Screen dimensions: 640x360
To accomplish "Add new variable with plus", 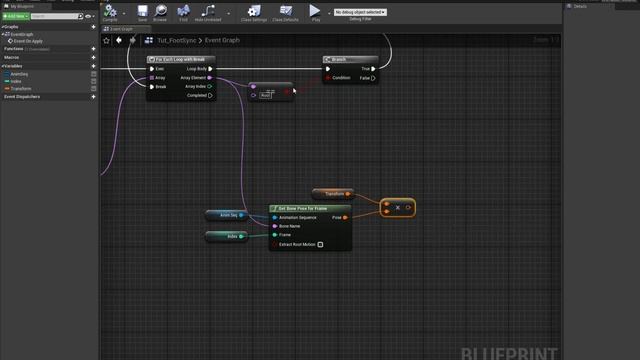I will pos(93,66).
